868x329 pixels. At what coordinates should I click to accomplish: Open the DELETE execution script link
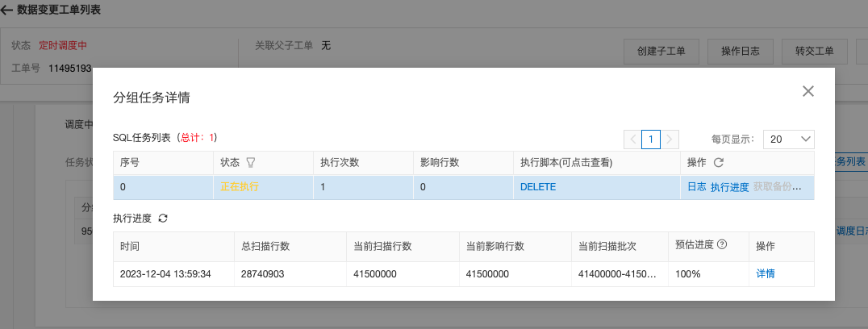coord(537,187)
